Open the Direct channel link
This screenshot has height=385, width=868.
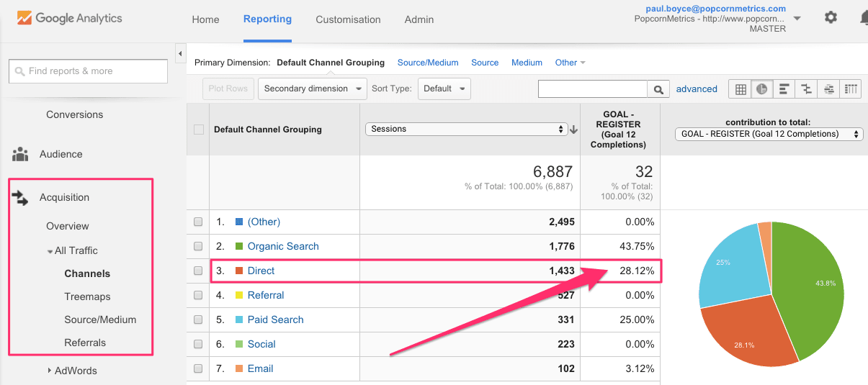(261, 271)
